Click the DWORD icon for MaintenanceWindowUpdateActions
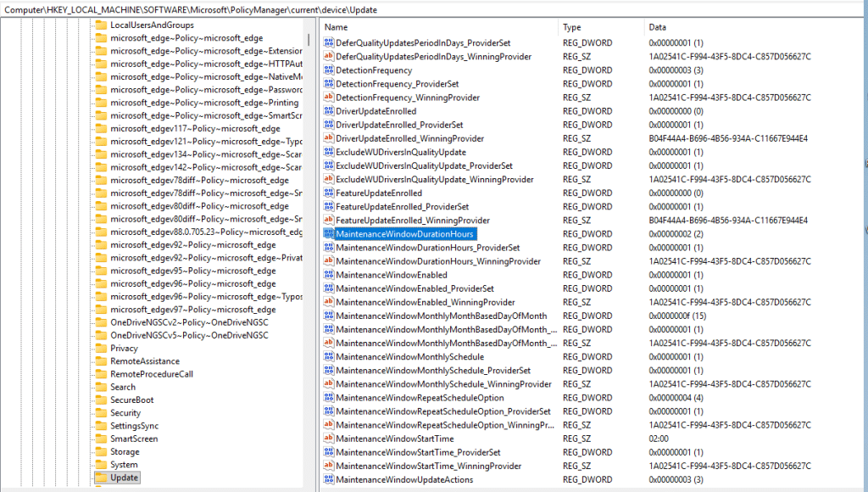 329,479
